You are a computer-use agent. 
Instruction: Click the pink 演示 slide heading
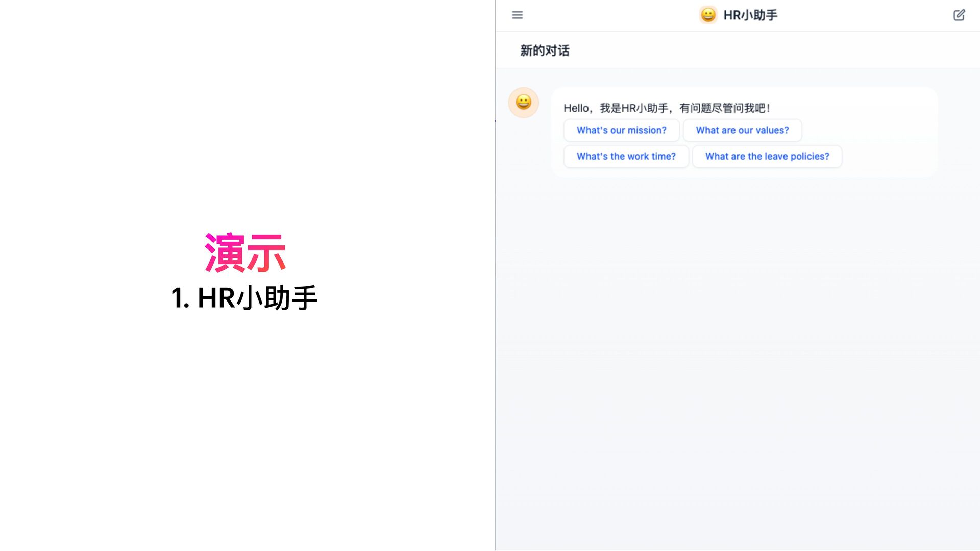(x=245, y=253)
